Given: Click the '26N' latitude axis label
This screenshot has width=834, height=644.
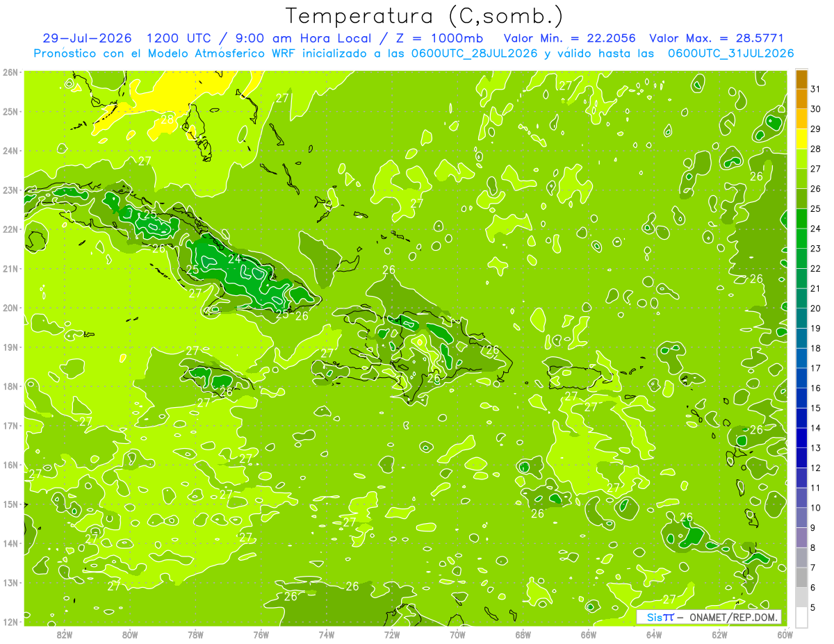Looking at the screenshot, I should (x=10, y=72).
